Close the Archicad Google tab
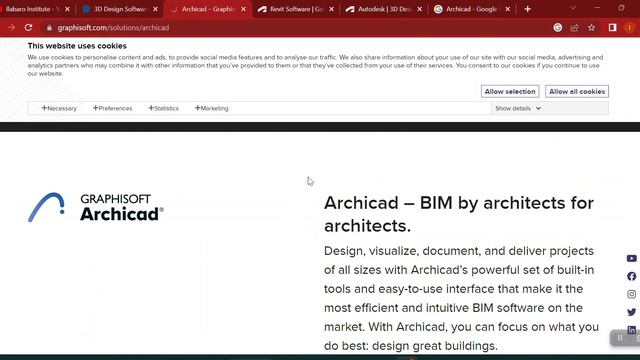640x360 pixels. pyautogui.click(x=508, y=9)
